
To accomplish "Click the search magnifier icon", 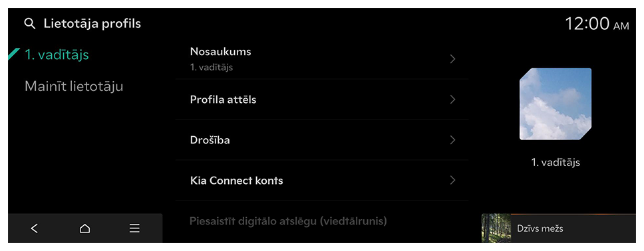I will [29, 24].
